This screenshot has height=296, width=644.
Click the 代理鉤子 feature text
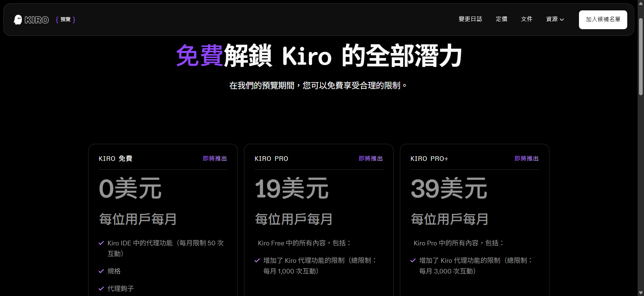tap(121, 289)
